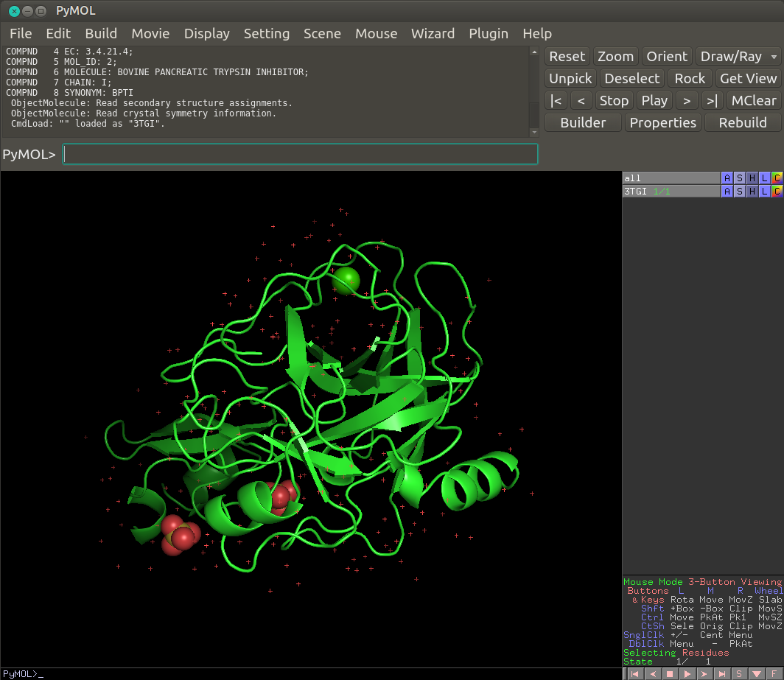Open the Display menu
The height and width of the screenshot is (680, 784).
(x=206, y=33)
